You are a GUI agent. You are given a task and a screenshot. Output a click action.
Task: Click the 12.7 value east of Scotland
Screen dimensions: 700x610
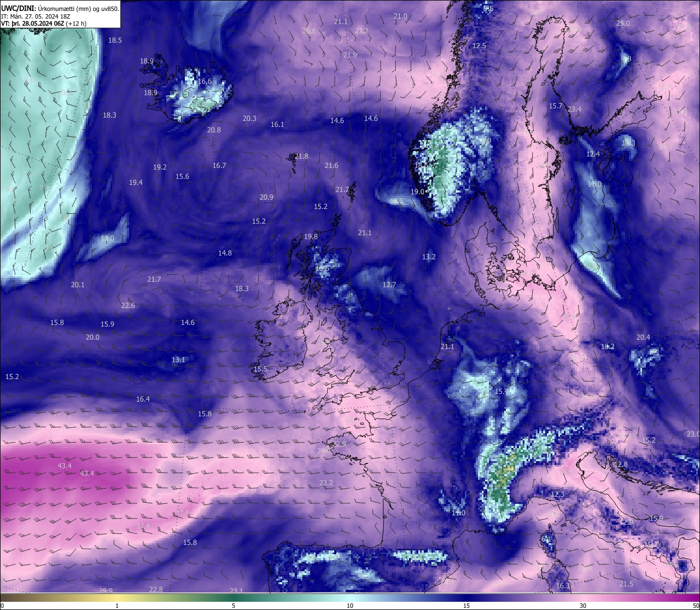point(389,284)
